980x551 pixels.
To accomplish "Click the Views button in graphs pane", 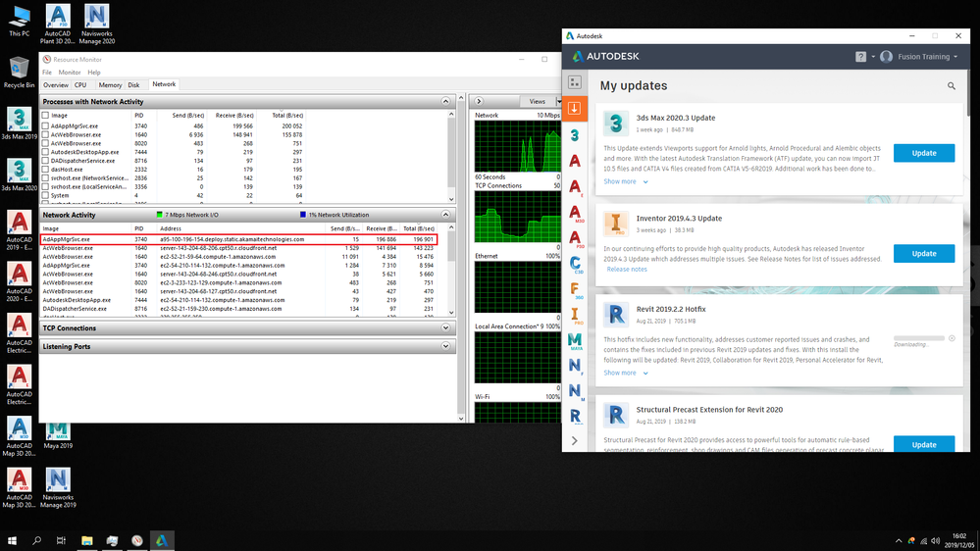I will [538, 101].
